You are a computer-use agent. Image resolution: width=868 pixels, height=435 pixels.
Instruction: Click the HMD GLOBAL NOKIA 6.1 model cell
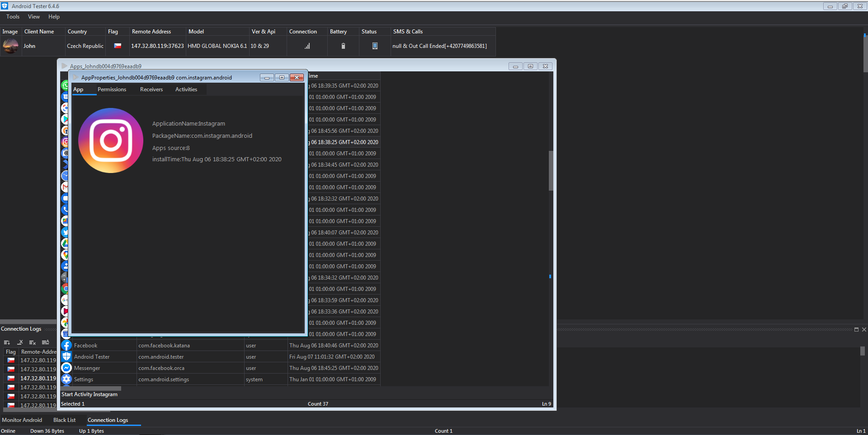pyautogui.click(x=217, y=46)
